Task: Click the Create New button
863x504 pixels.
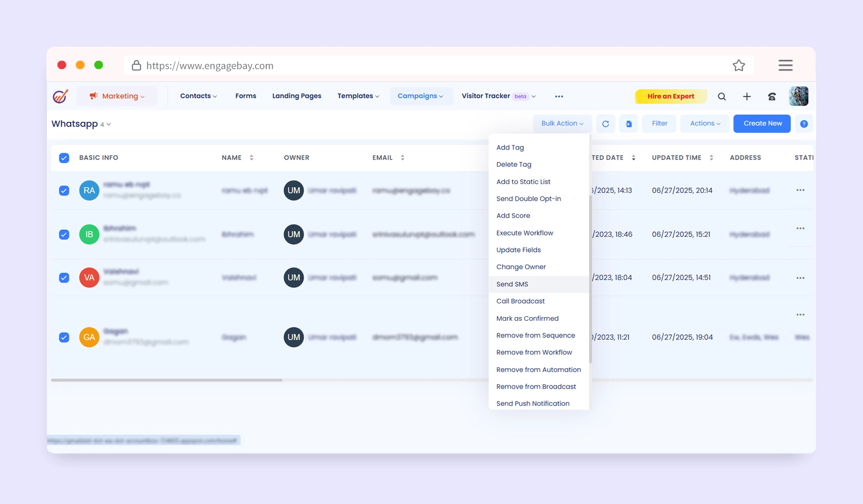Action: 762,123
